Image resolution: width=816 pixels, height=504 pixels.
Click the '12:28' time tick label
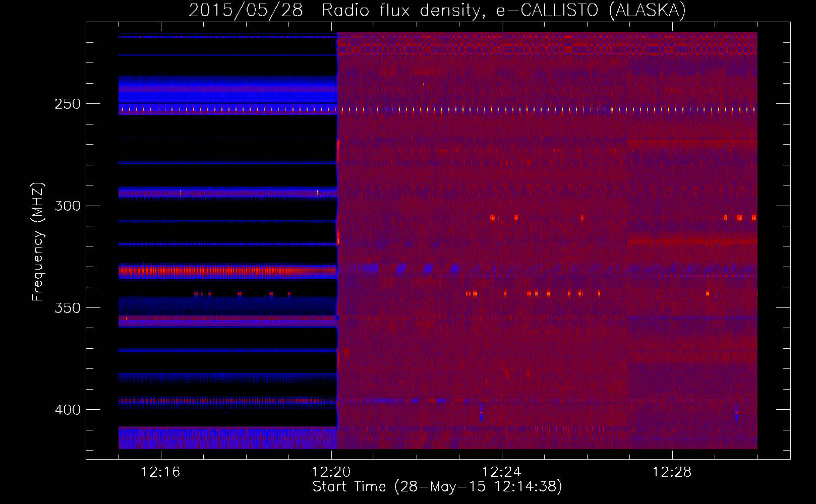(x=672, y=472)
